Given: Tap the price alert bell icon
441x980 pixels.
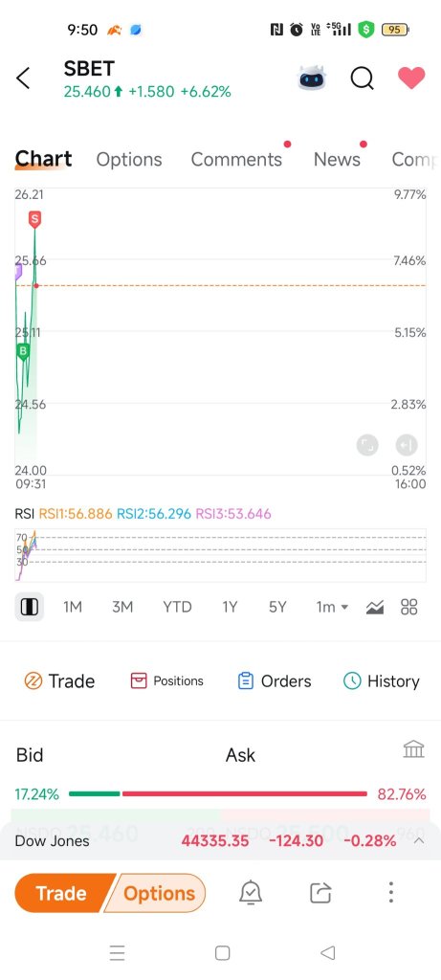Looking at the screenshot, I should pos(251,893).
